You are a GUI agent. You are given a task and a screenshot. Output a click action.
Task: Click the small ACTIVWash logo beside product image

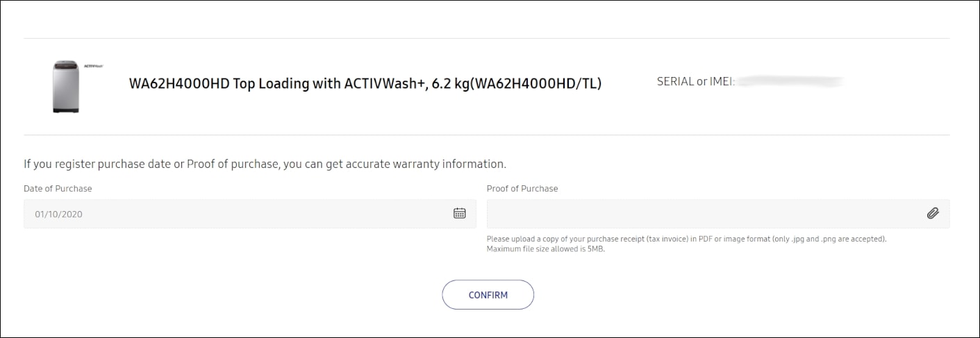coord(93,65)
